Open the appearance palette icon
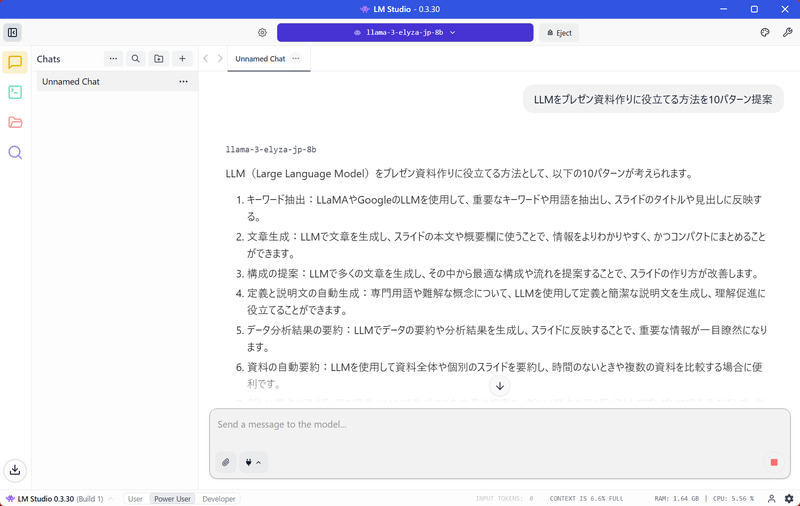This screenshot has height=506, width=800. point(764,33)
